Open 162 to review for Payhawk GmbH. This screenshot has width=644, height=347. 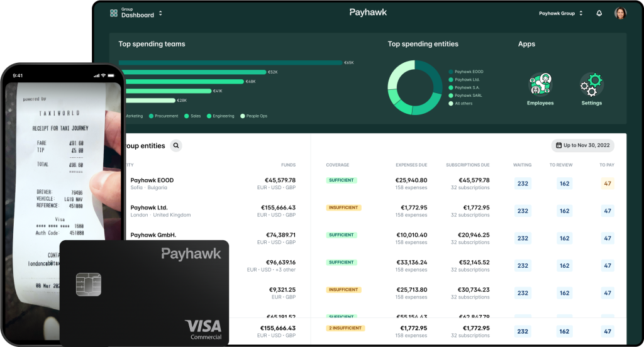pyautogui.click(x=564, y=238)
